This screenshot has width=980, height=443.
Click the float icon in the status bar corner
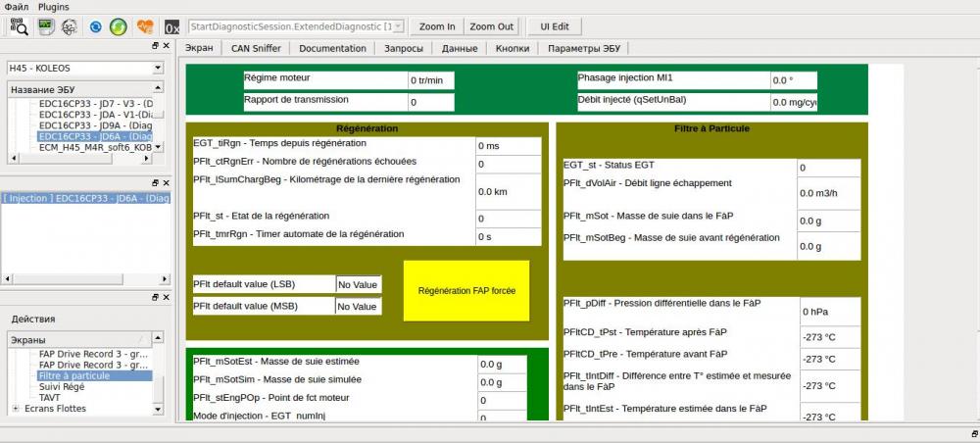[x=974, y=433]
